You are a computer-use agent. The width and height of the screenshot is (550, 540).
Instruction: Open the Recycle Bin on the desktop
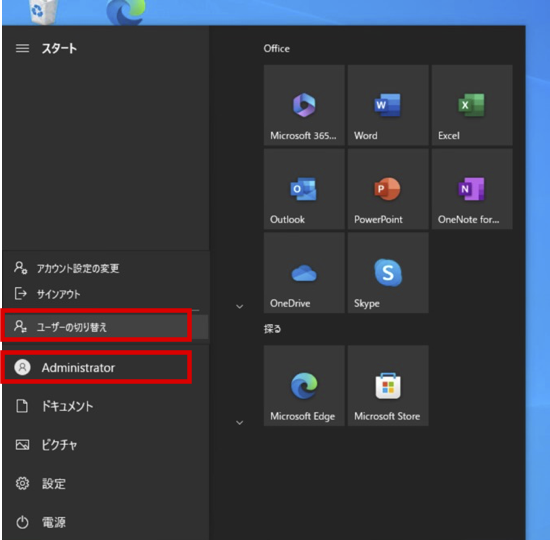click(x=43, y=11)
